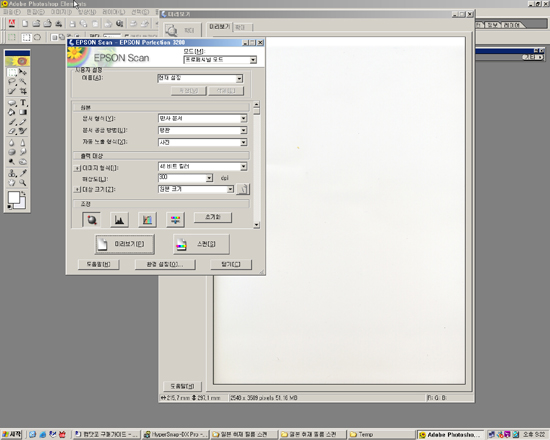The height and width of the screenshot is (440, 550).
Task: Select the Pencil tool
Action: point(23,122)
